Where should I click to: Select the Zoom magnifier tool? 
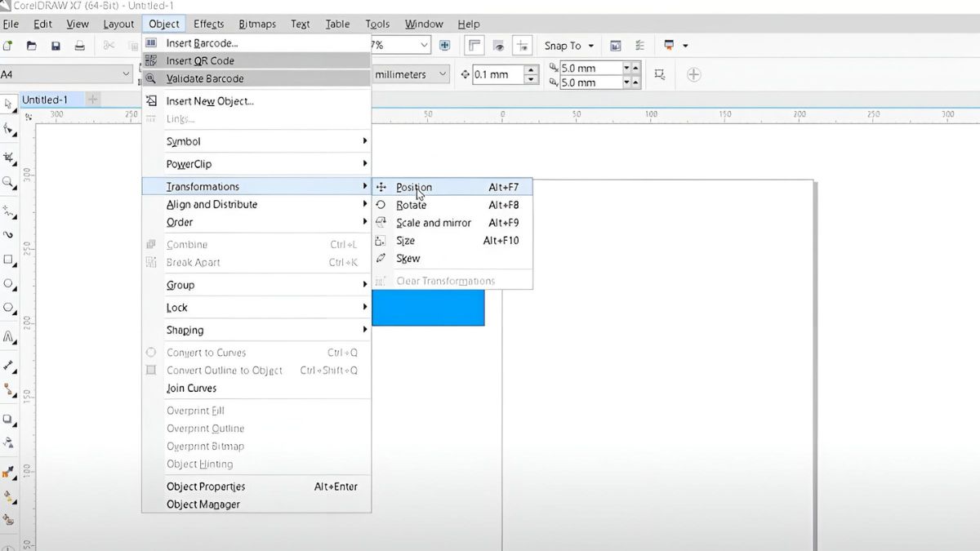[x=8, y=182]
